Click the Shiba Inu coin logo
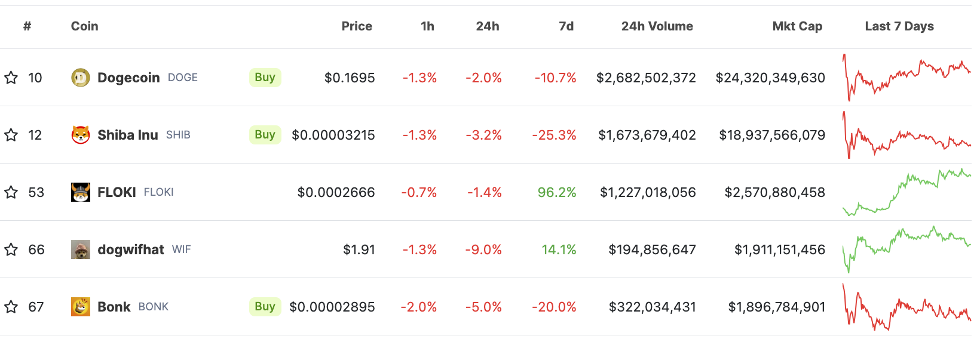Image resolution: width=980 pixels, height=339 pixels. (81, 135)
